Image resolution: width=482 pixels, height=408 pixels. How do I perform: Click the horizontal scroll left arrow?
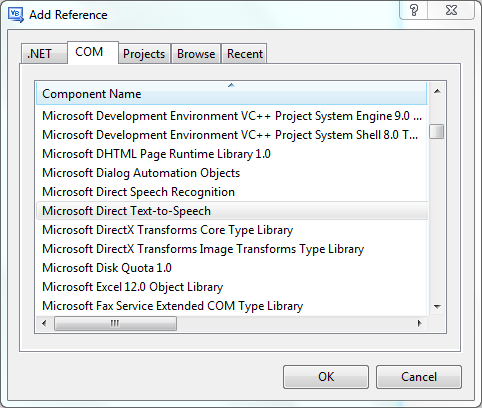click(44, 323)
